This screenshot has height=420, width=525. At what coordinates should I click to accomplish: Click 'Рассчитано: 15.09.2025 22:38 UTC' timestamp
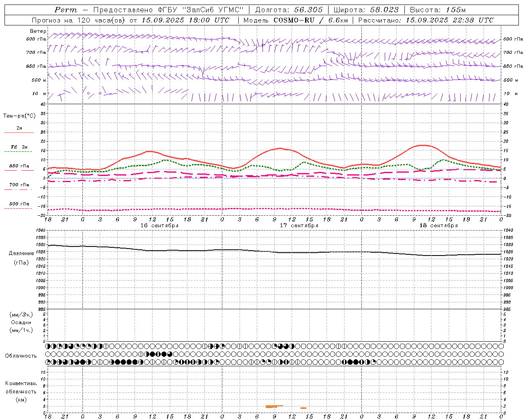(x=426, y=20)
